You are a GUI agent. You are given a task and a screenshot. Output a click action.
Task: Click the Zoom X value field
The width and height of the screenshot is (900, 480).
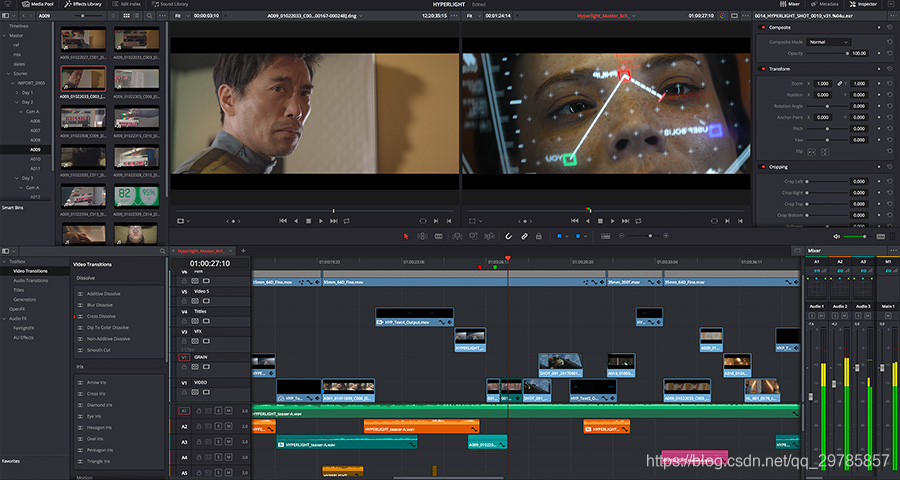point(823,84)
